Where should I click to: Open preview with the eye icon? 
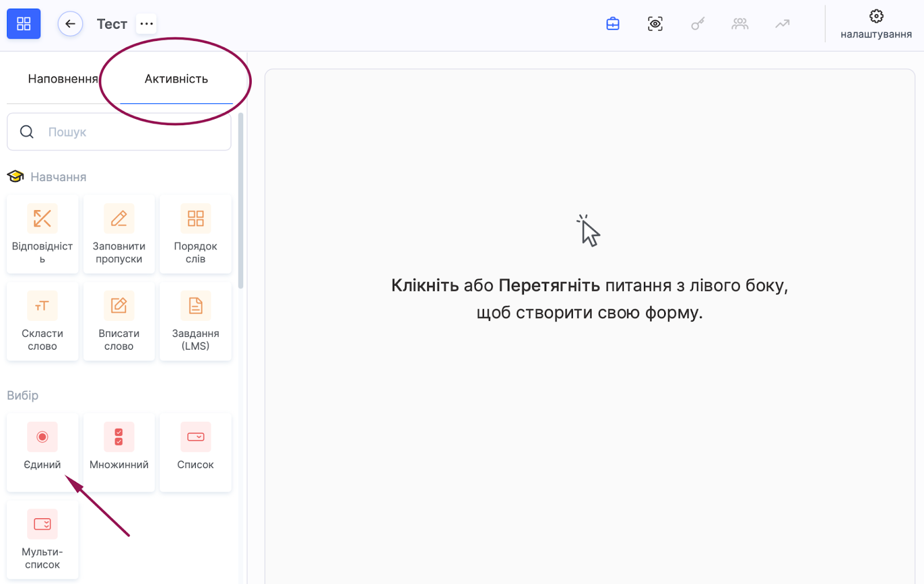655,24
